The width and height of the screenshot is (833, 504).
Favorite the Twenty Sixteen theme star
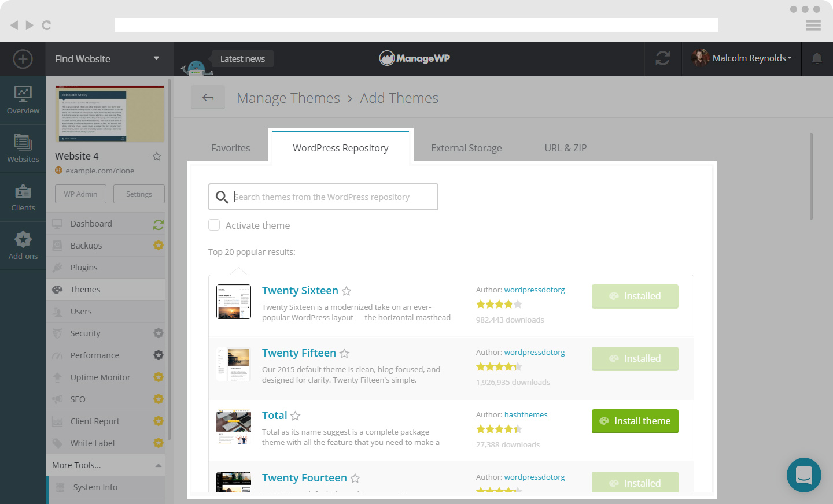(347, 291)
